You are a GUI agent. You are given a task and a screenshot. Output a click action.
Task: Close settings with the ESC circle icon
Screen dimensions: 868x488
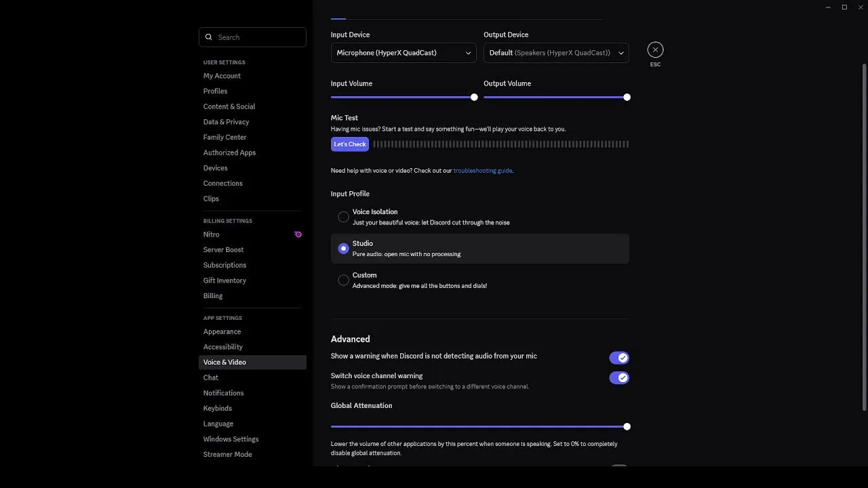click(x=655, y=49)
